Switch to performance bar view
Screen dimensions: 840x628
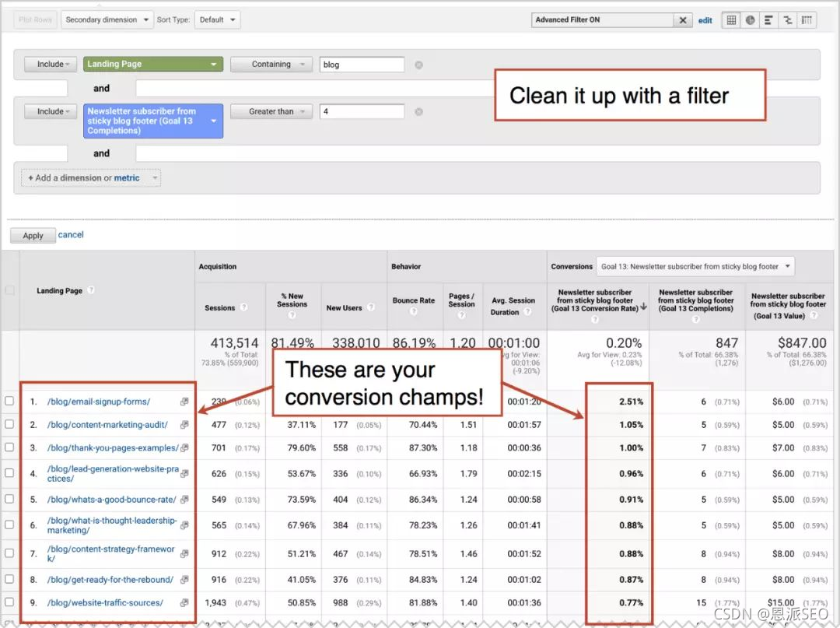768,19
